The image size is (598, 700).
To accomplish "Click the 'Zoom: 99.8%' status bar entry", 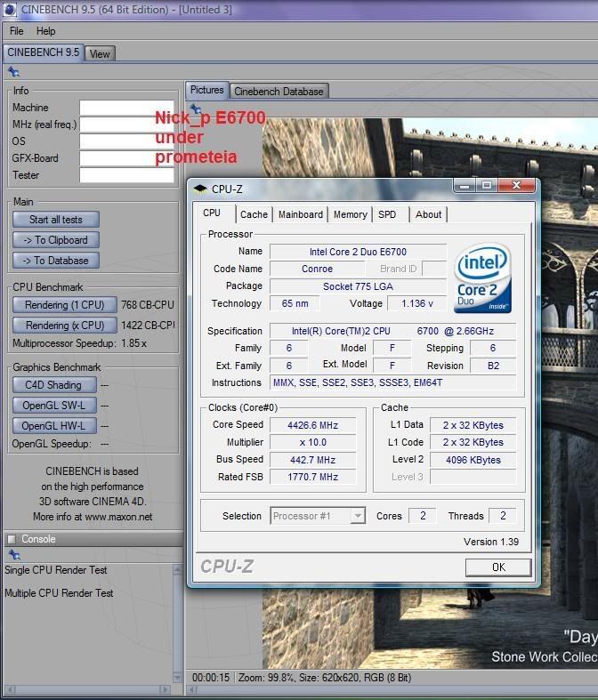I will (x=267, y=678).
